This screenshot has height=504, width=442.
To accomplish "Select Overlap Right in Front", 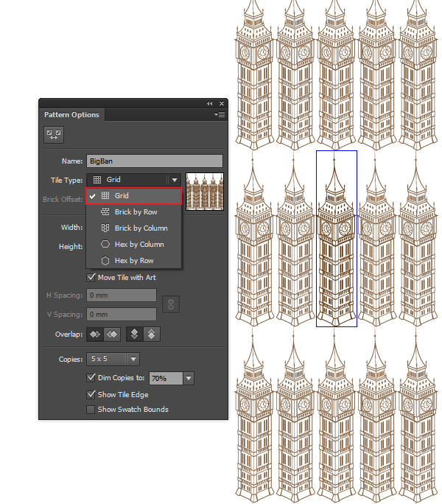I will [x=112, y=335].
